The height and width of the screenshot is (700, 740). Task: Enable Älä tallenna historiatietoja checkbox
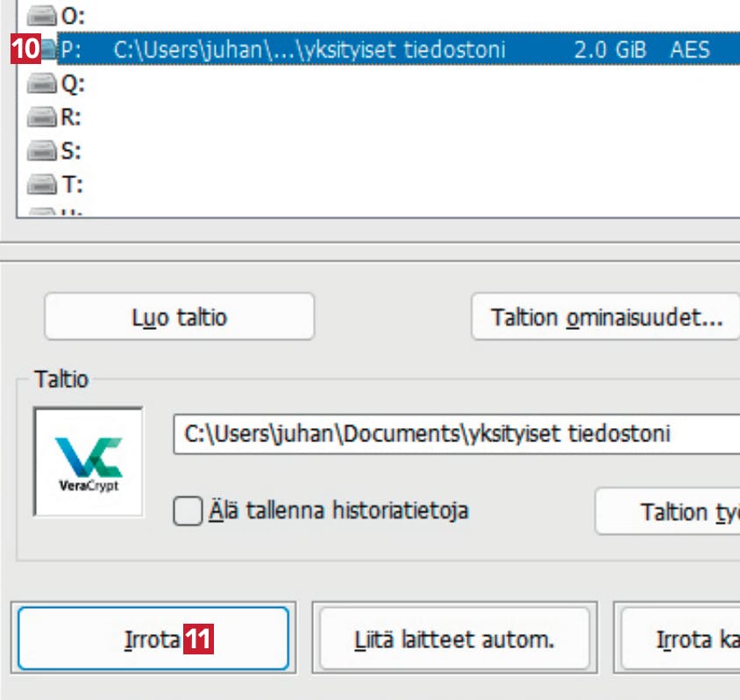[188, 511]
